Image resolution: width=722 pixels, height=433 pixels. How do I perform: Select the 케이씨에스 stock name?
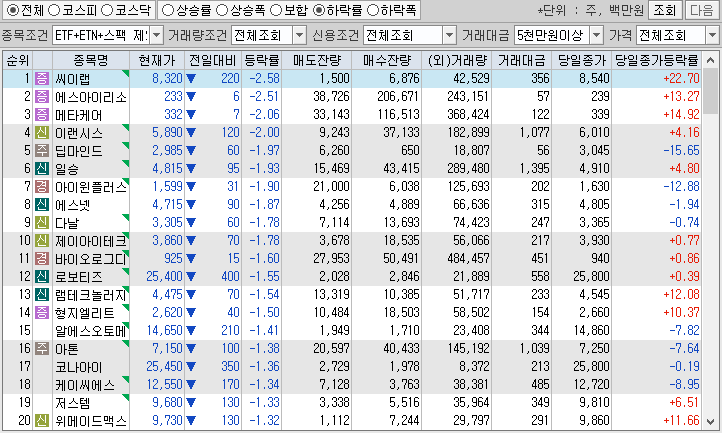pyautogui.click(x=85, y=385)
